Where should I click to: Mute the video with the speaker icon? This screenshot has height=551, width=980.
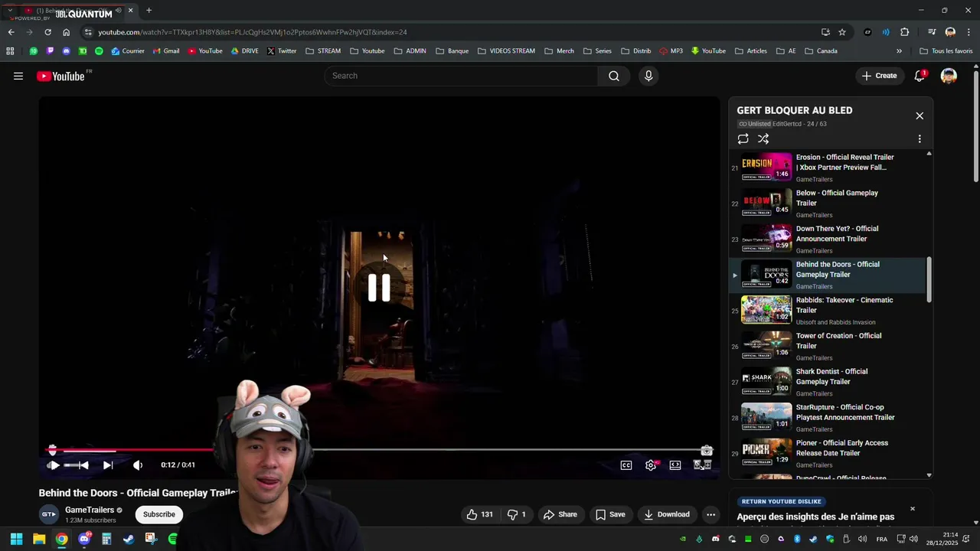click(x=138, y=465)
